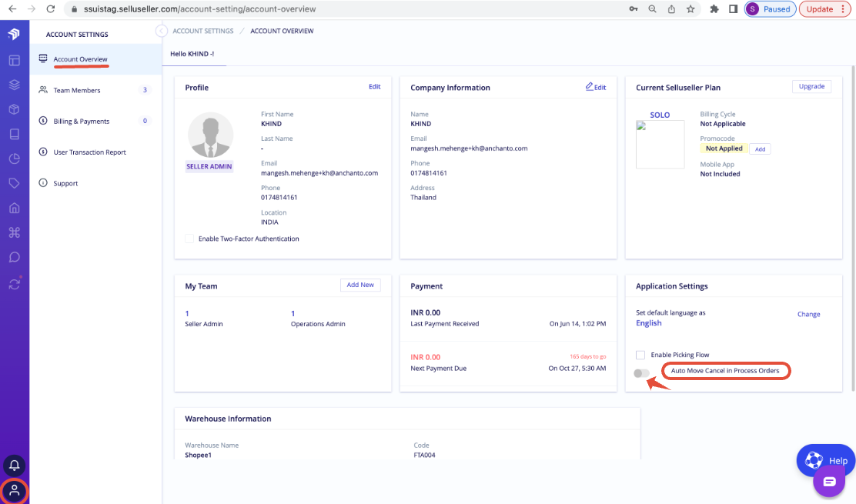This screenshot has height=504, width=856.
Task: Bookmark this page with star icon
Action: (x=690, y=8)
